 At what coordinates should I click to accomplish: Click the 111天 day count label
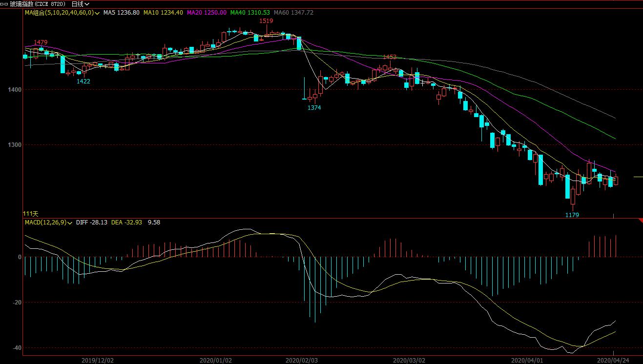point(30,214)
